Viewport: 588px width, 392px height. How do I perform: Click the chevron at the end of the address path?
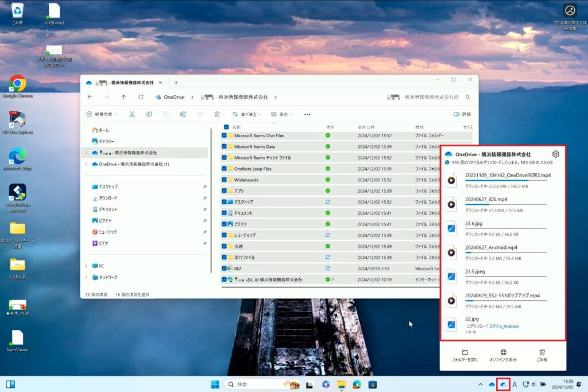click(x=276, y=97)
